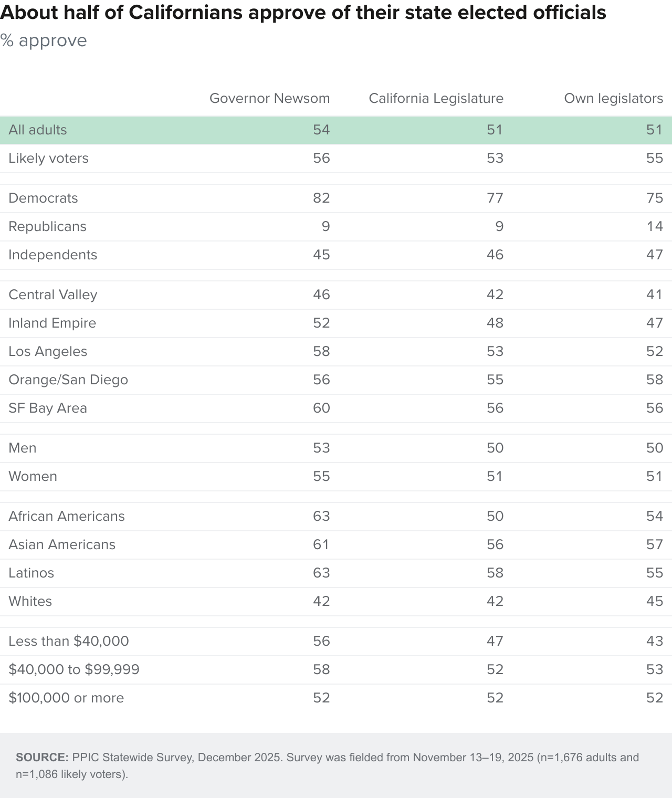The width and height of the screenshot is (672, 798).
Task: Click the Whites row label
Action: coord(30,601)
